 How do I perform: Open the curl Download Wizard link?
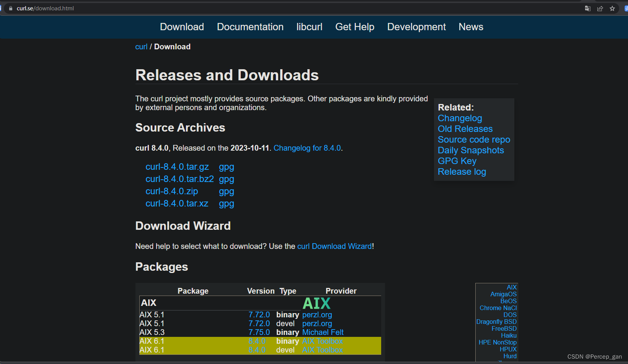(334, 246)
